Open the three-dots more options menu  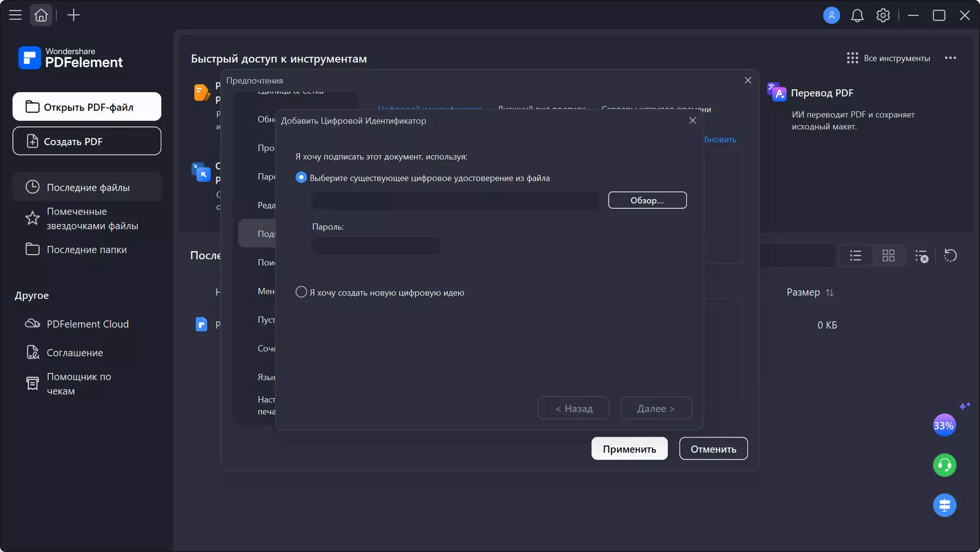pyautogui.click(x=950, y=58)
